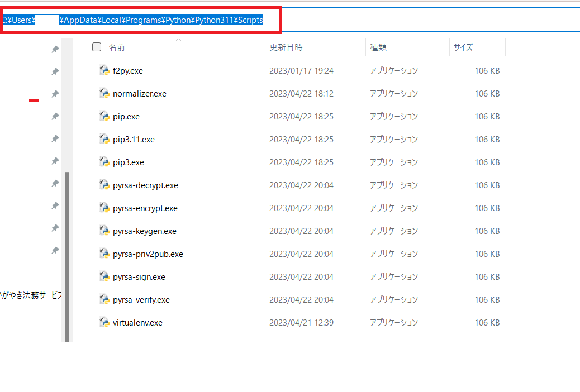Click the normalizer.exe file icon
580x392 pixels.
104,93
